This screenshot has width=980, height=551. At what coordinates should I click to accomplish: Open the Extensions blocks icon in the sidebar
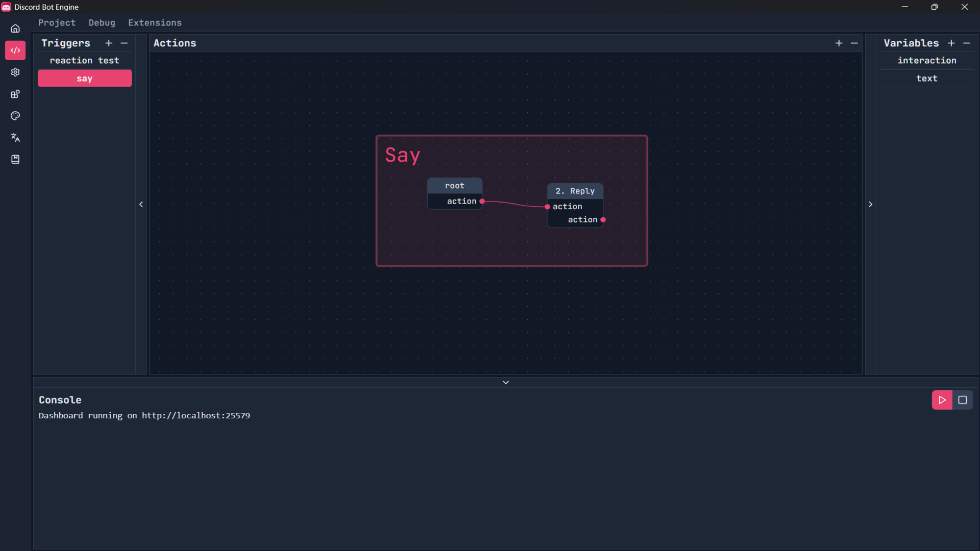coord(15,94)
